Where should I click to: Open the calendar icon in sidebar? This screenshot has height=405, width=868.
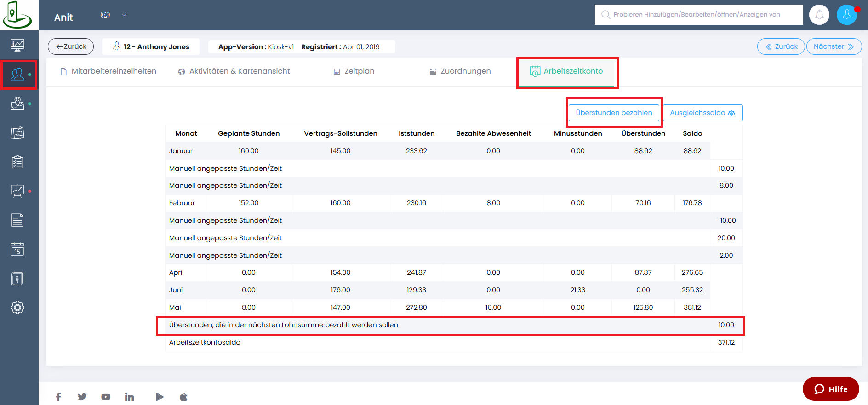[17, 249]
